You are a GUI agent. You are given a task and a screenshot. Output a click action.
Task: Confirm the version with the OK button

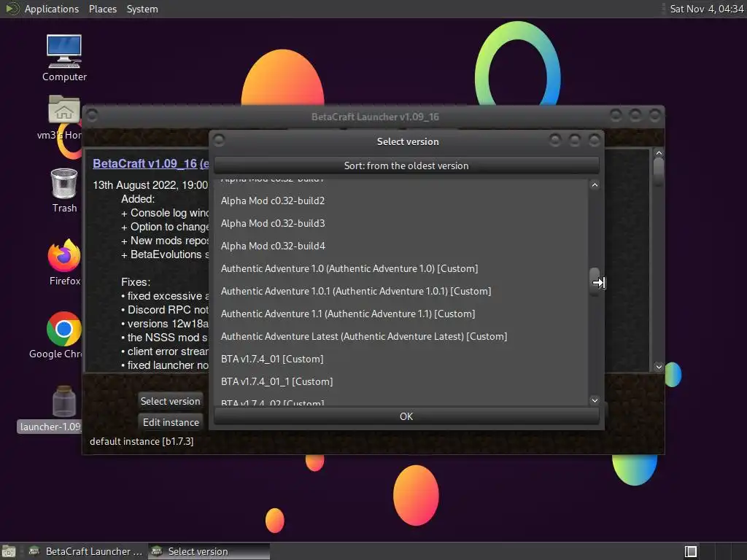click(406, 416)
